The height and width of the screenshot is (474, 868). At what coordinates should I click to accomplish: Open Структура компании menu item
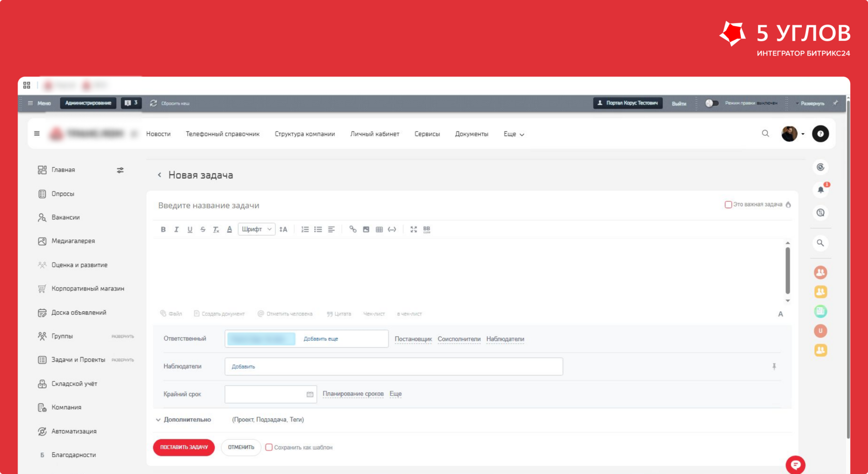click(305, 134)
